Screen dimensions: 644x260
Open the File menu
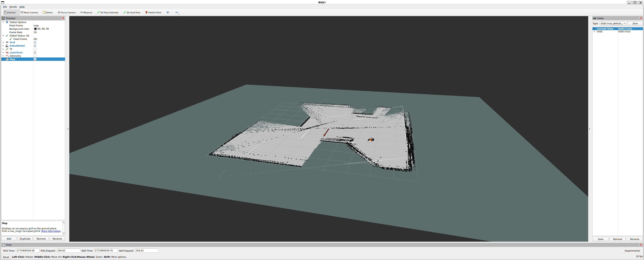[5, 7]
